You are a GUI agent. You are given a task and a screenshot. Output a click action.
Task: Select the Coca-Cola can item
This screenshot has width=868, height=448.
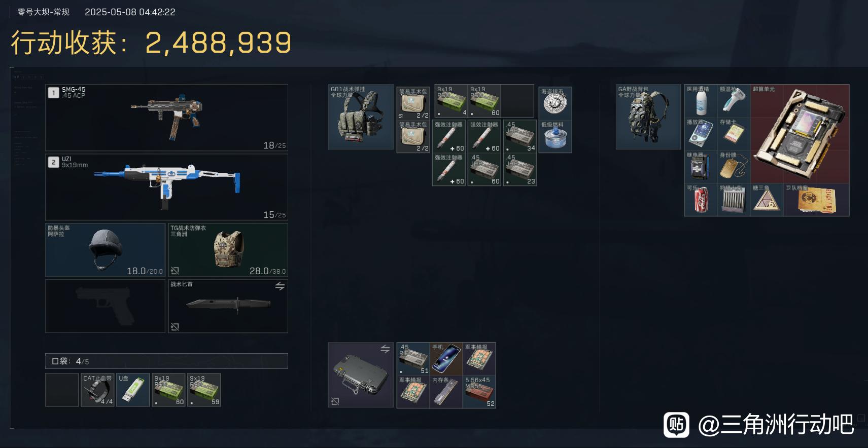click(701, 200)
